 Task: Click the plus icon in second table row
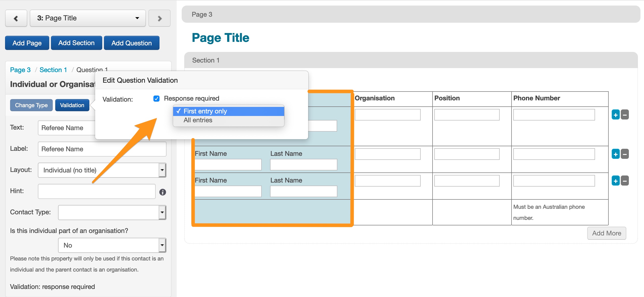click(615, 154)
